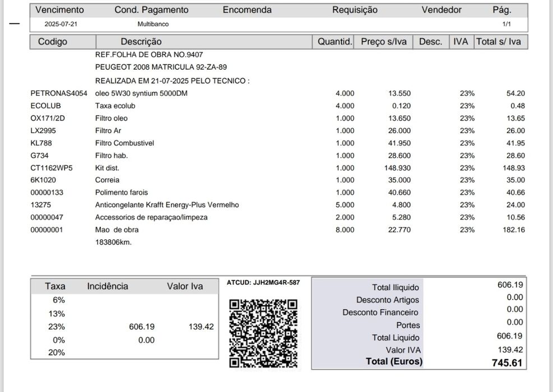
Task: Select the due date 2025-07-21
Action: (61, 24)
